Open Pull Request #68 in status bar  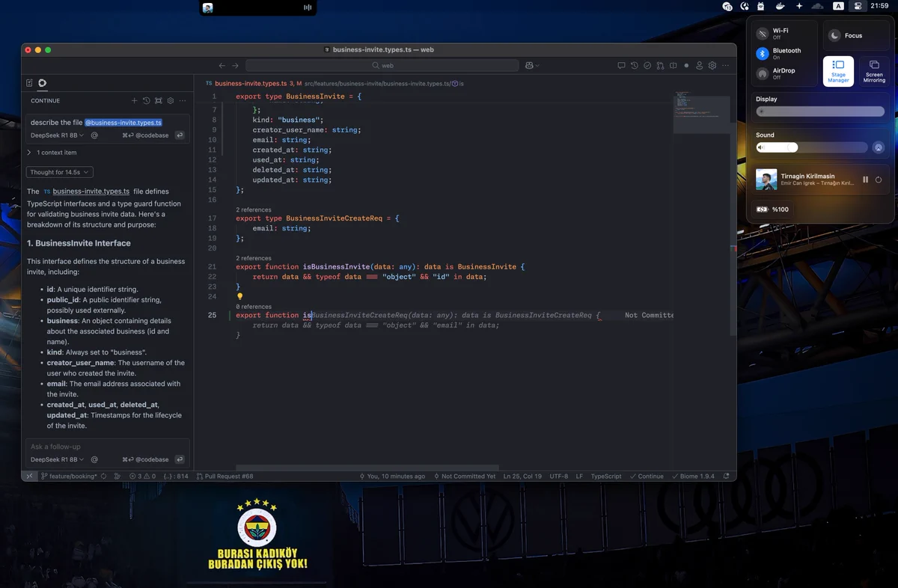[224, 476]
